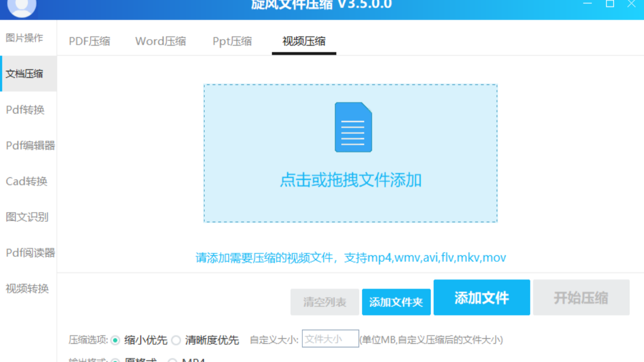The width and height of the screenshot is (644, 362).
Task: Click 添加文件夹 to add a folder
Action: click(x=396, y=297)
